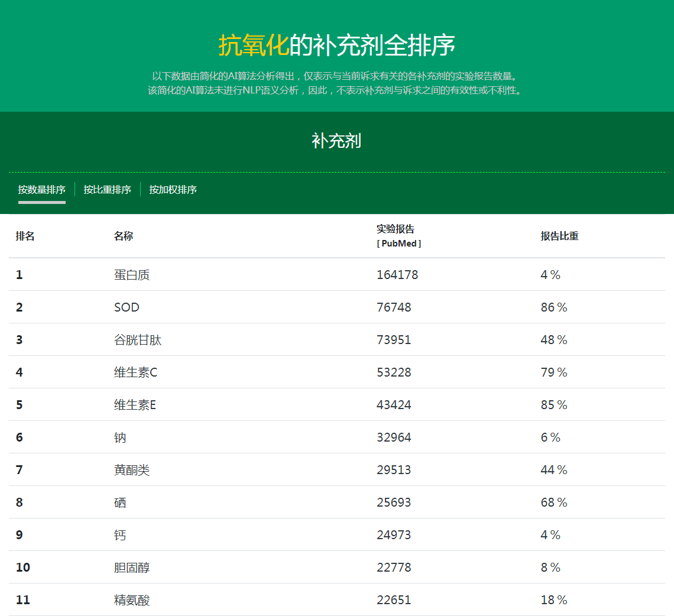674x616 pixels.
Task: Click the 名称 column header
Action: tap(124, 236)
